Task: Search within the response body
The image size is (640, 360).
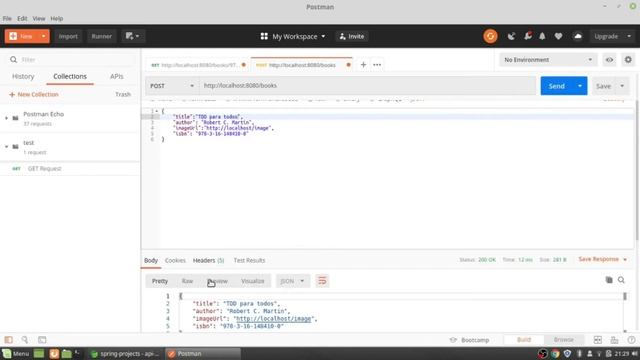Action: tap(621, 280)
